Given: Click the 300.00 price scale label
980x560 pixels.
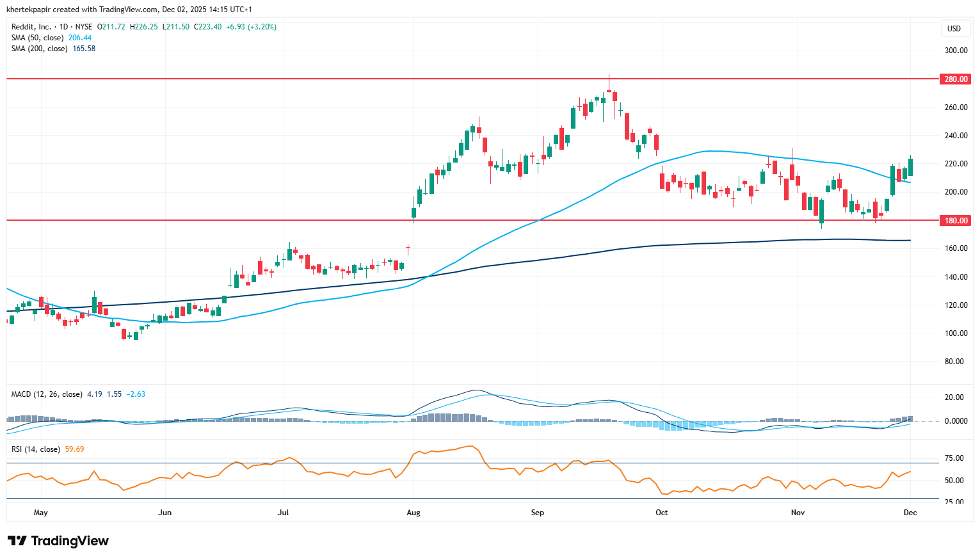Looking at the screenshot, I should [x=956, y=51].
